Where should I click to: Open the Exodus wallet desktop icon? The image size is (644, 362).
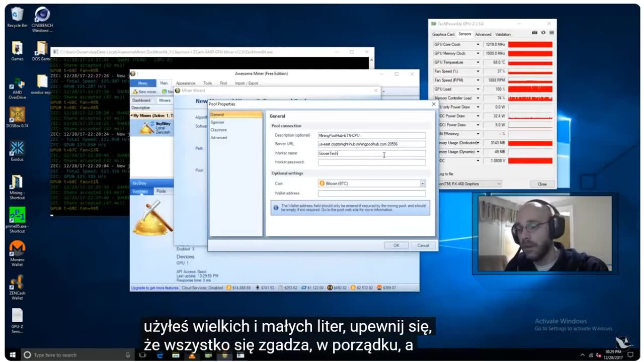[17, 151]
